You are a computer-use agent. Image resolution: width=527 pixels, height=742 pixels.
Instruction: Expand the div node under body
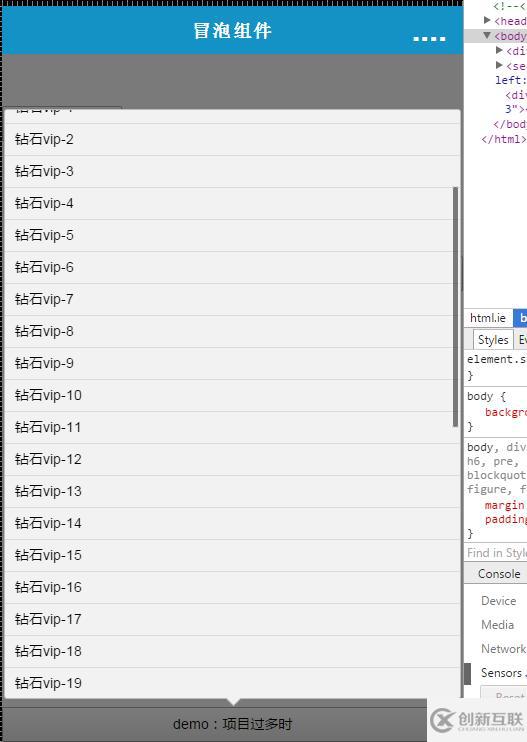[x=499, y=50]
